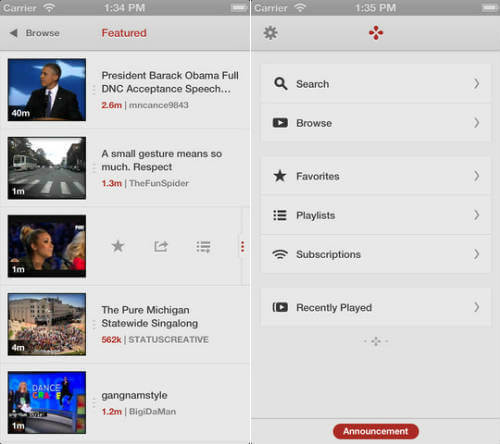Tap the Browse back label
Screen dimensions: 500x444
click(43, 33)
